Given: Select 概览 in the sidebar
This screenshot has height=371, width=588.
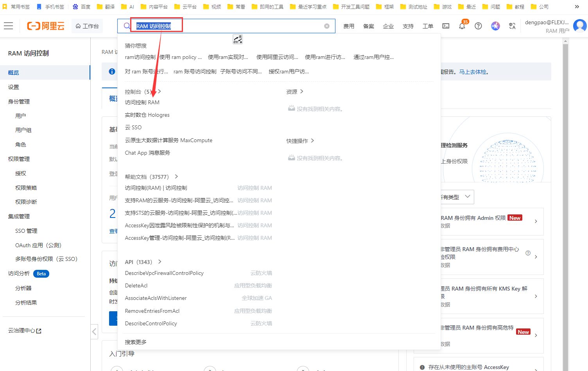Looking at the screenshot, I should [x=45, y=73].
